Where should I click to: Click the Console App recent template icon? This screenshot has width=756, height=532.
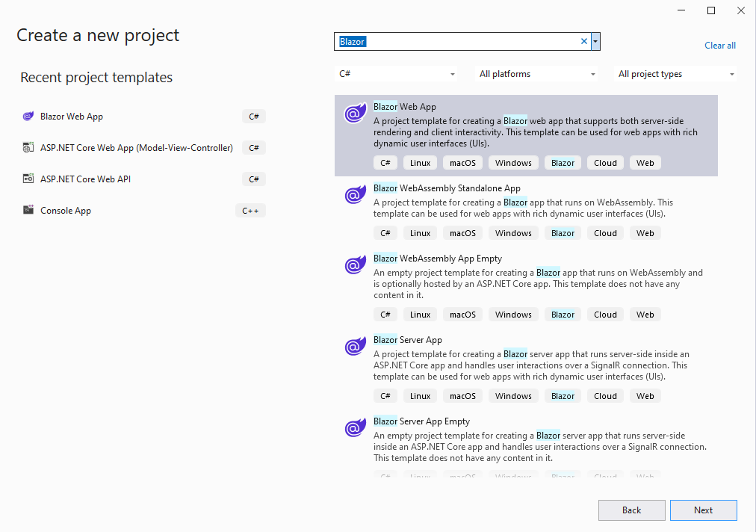pos(28,210)
